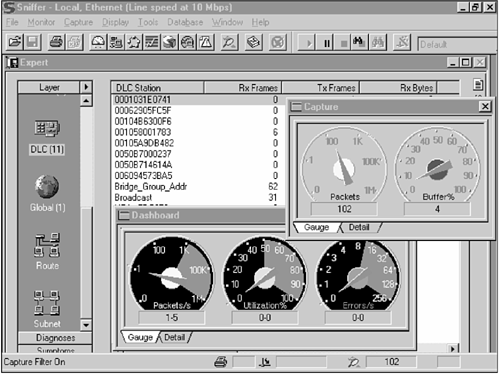The image size is (500, 374).
Task: Click the document icon right of table
Action: pos(478,85)
